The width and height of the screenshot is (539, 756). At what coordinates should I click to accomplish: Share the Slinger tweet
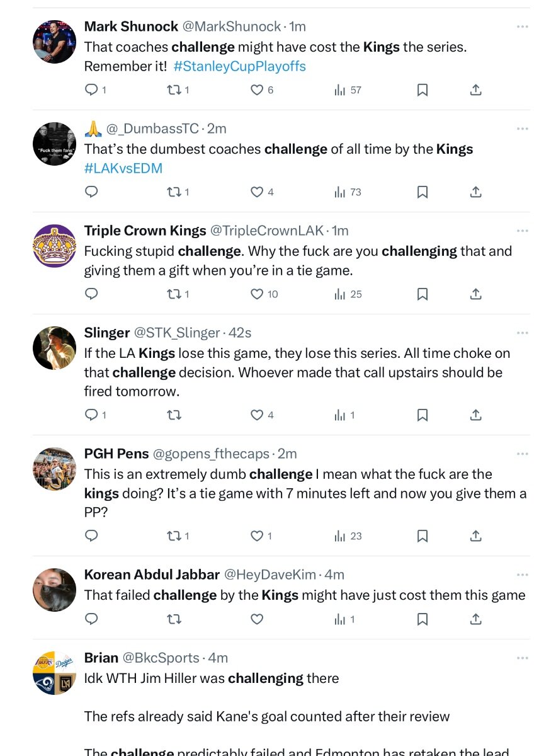pos(476,415)
